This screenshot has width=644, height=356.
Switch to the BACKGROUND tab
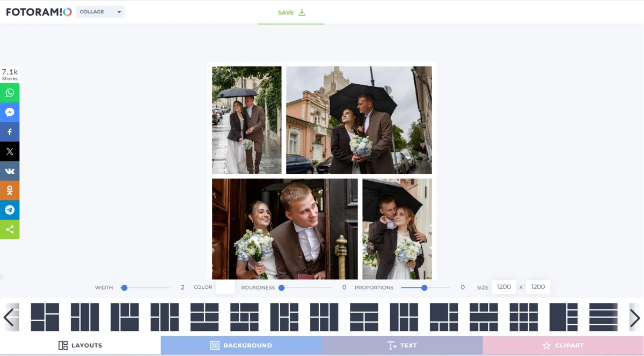(241, 345)
